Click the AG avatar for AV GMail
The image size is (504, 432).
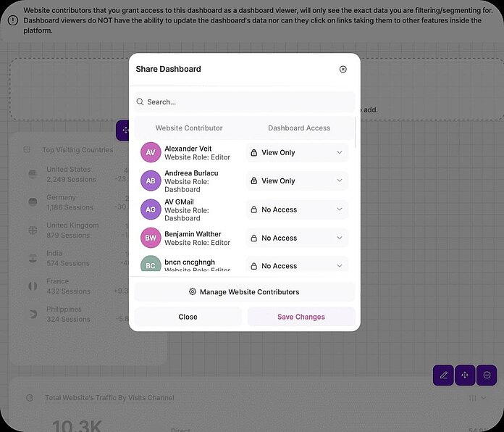(151, 209)
